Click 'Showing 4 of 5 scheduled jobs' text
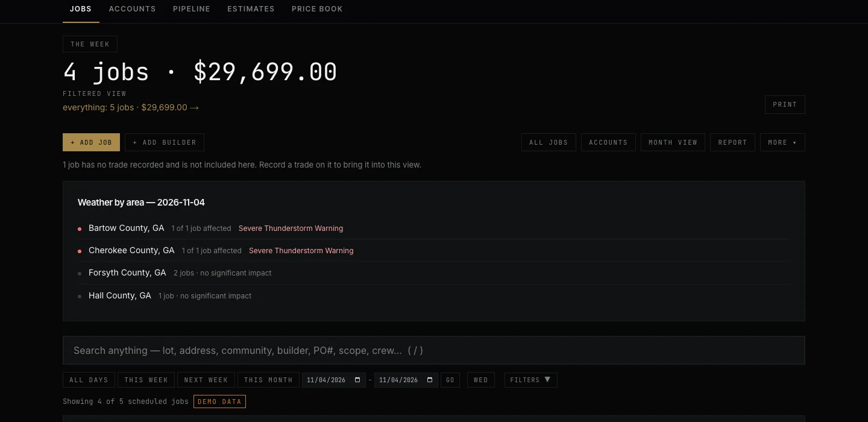 (125, 402)
